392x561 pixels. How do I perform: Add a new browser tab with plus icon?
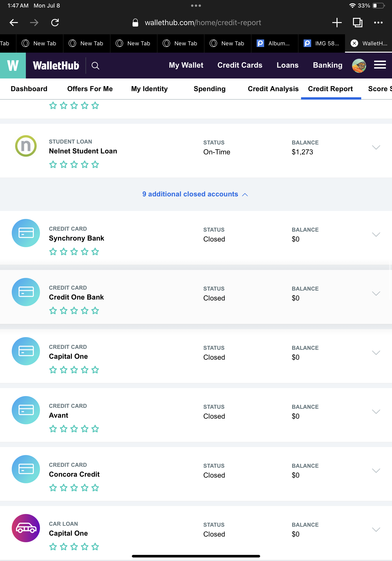click(337, 23)
